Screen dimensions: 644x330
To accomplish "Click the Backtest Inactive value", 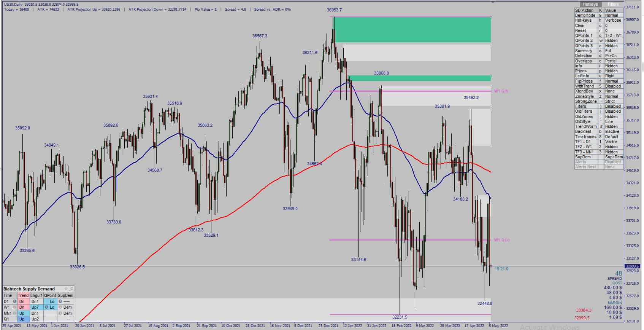I will pyautogui.click(x=614, y=132).
